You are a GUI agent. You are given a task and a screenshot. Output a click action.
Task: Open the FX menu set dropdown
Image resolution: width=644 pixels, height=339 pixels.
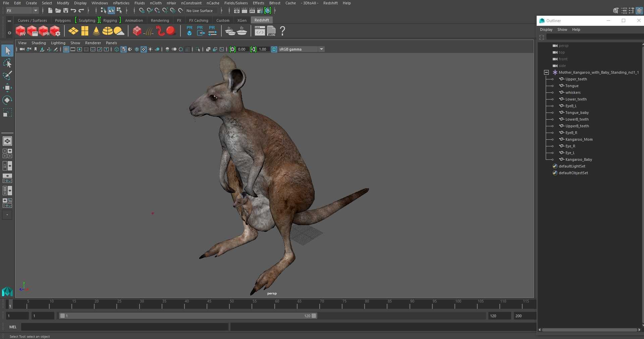click(x=22, y=11)
